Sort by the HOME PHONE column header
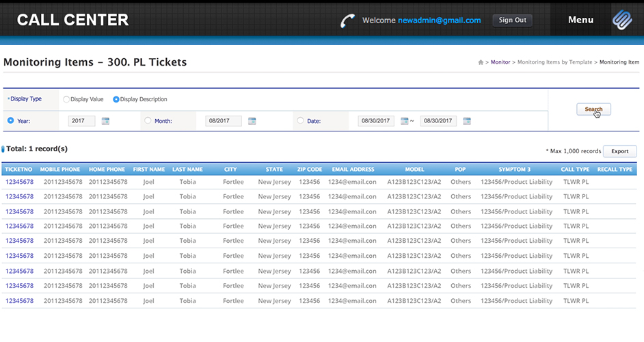 click(x=107, y=170)
